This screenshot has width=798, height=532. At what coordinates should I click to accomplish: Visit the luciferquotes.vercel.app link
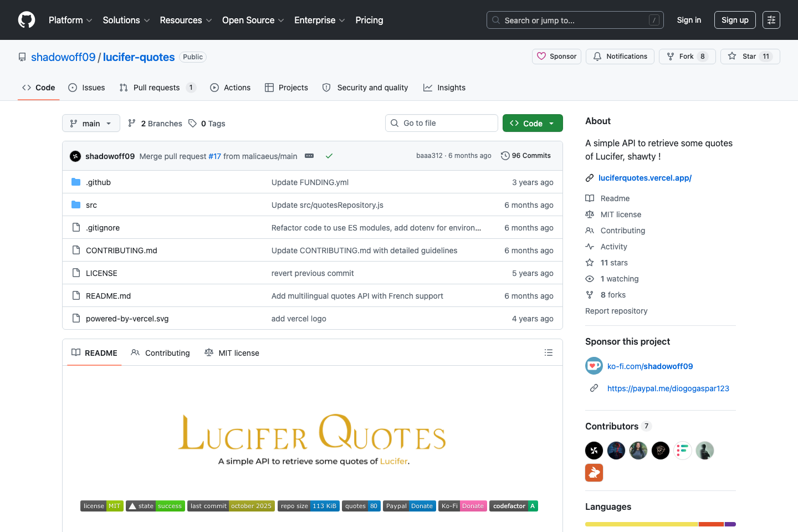click(x=644, y=178)
